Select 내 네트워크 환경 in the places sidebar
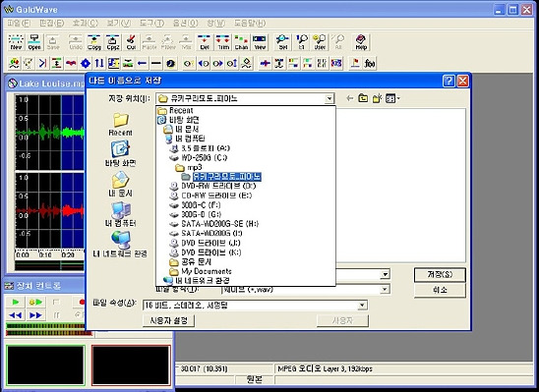Screen dimensions: 539x392 click(120, 245)
